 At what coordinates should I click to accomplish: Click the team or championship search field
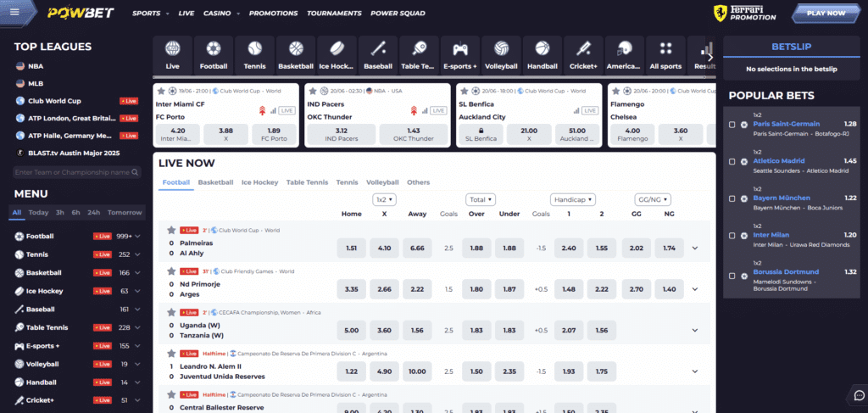coord(77,173)
